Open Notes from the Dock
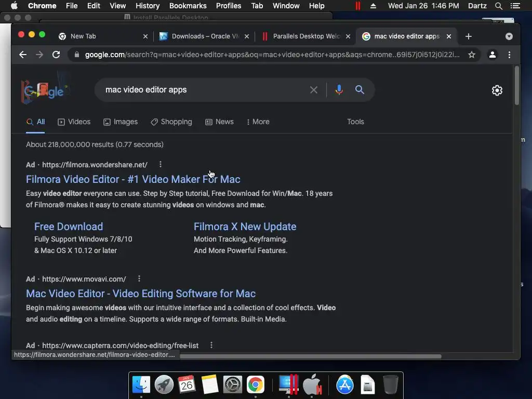Screen dimensions: 532x399 tap(210, 384)
